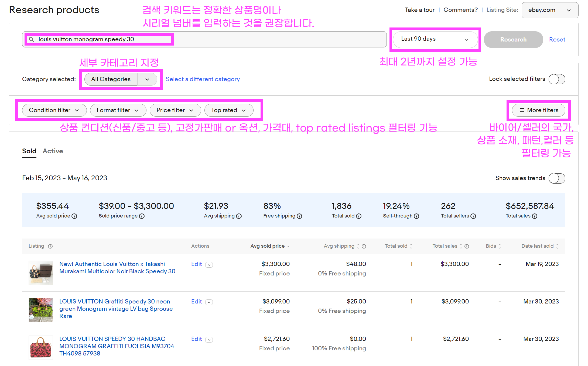
Task: Open Avg shipping summary info icon
Action: pos(239,216)
